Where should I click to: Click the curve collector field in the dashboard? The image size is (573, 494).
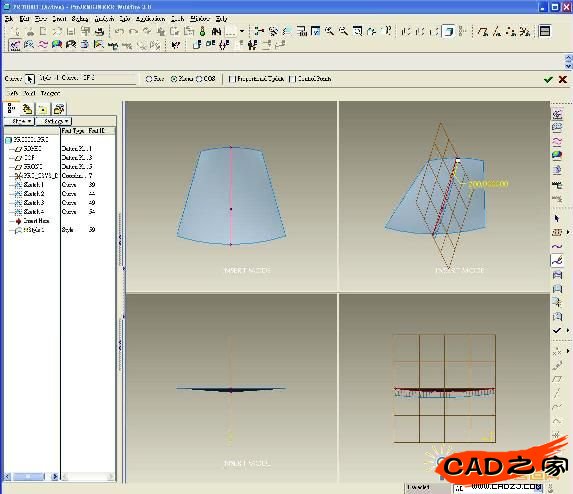pos(87,78)
